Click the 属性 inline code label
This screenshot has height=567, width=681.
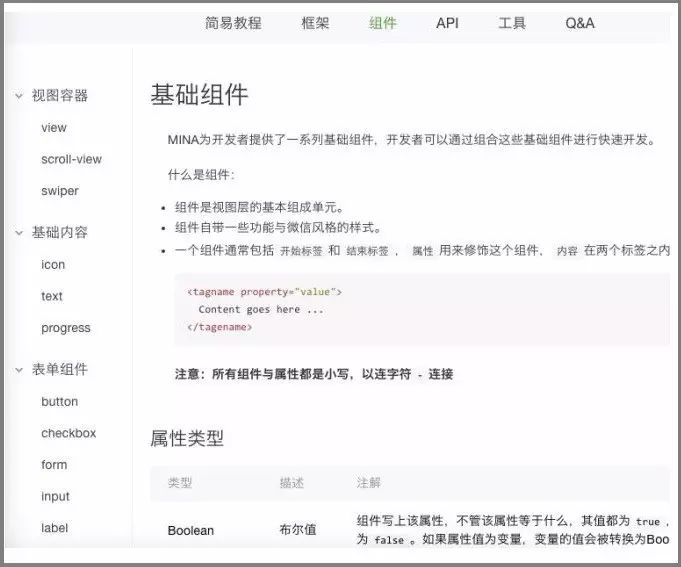[423, 251]
